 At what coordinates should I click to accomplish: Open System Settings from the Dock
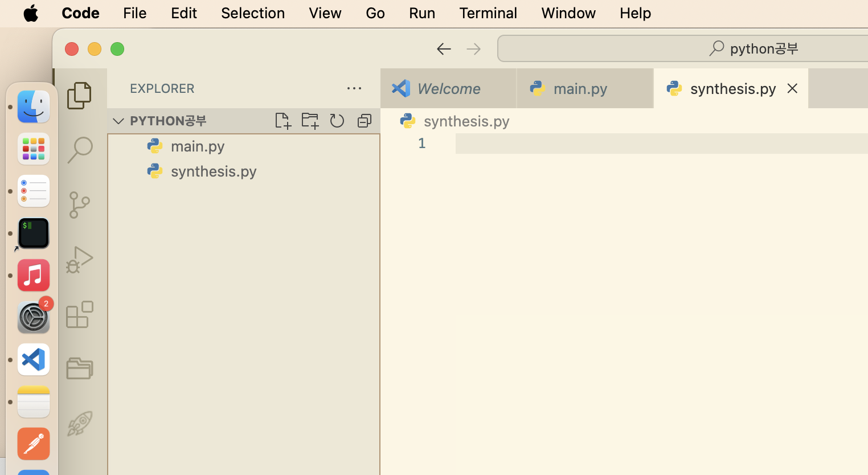tap(34, 317)
